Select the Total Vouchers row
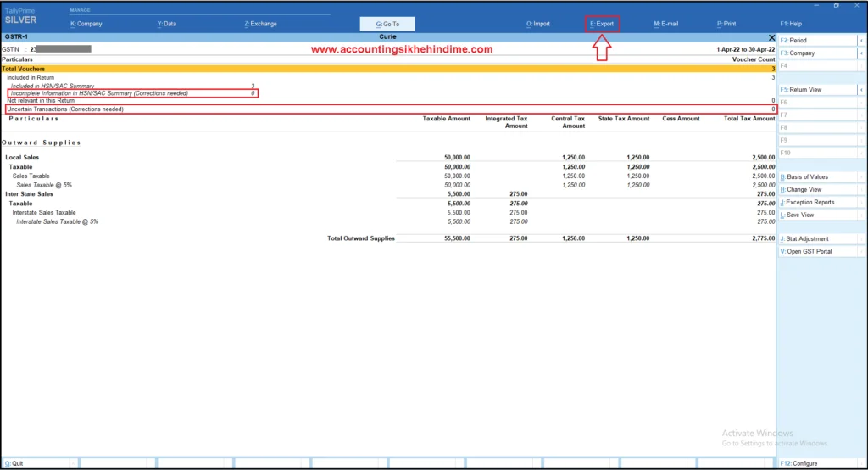The image size is (868, 470). pyautogui.click(x=388, y=69)
